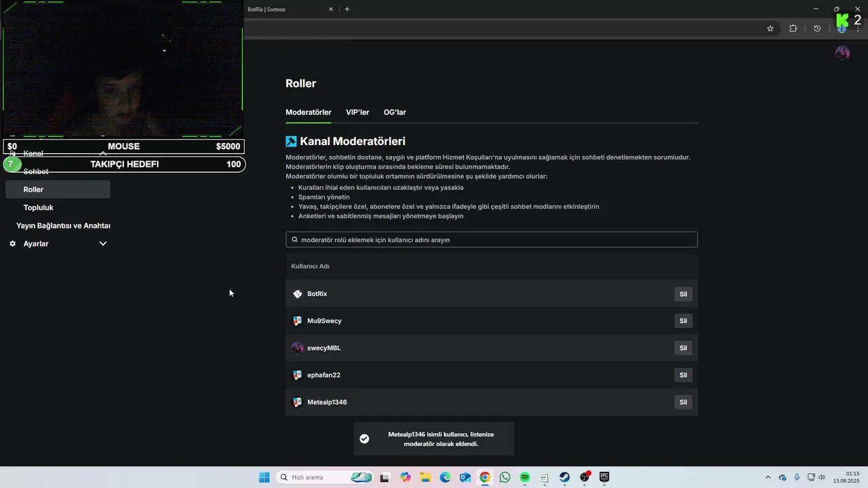
Task: Switch to Google Chrome on the taskbar
Action: click(485, 477)
